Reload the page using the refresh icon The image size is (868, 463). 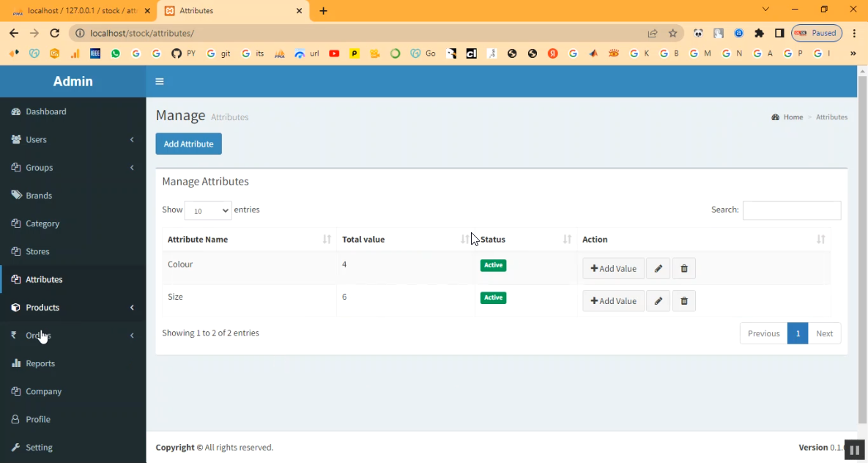[54, 33]
